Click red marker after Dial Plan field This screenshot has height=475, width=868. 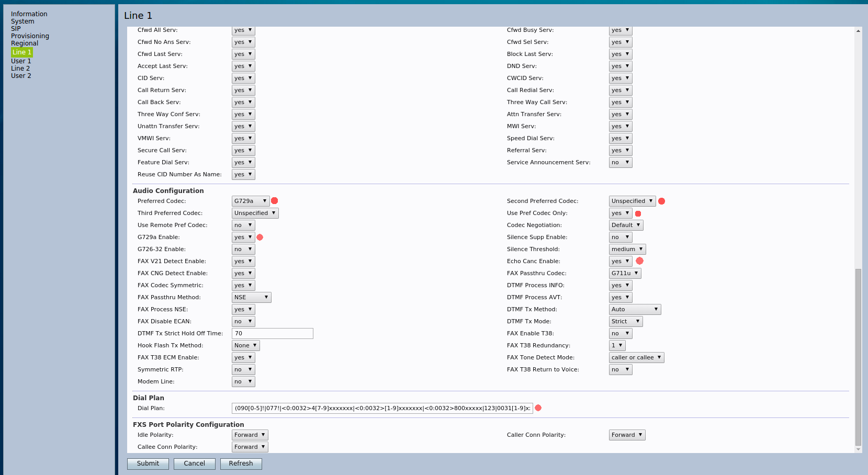click(538, 408)
